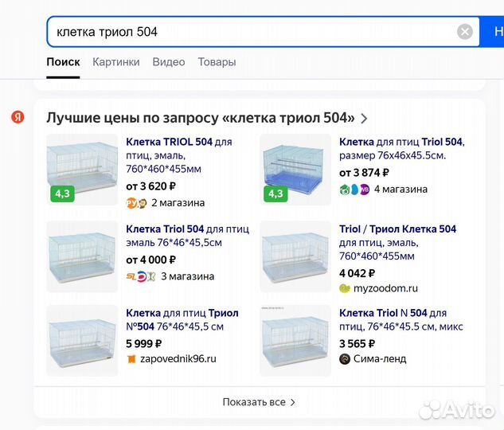Open link 'Клетка для птиц Триол №504 76*46*45,5 см'

pyautogui.click(x=182, y=319)
